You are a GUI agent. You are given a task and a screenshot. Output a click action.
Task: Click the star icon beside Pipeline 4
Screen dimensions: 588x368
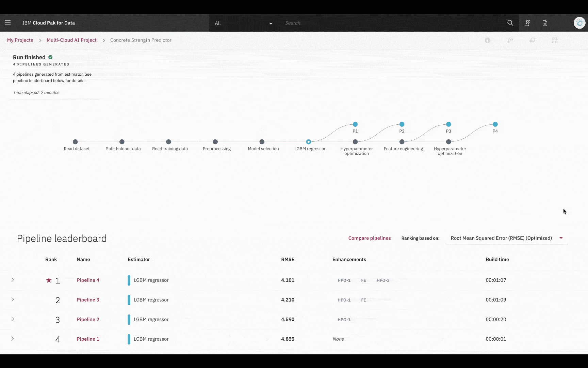point(49,280)
